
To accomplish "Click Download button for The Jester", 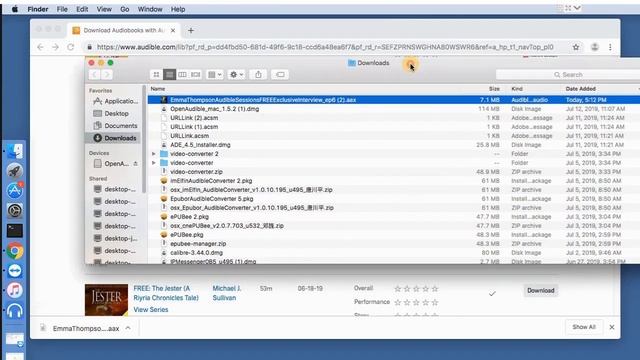I will (540, 290).
